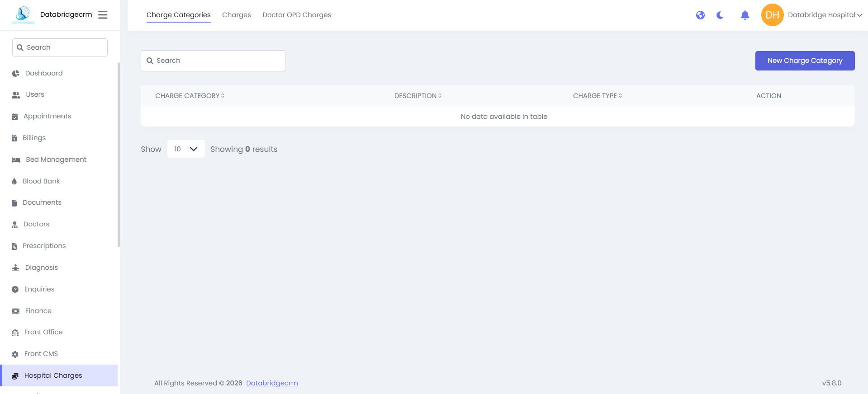Sort by Description column

pyautogui.click(x=418, y=96)
